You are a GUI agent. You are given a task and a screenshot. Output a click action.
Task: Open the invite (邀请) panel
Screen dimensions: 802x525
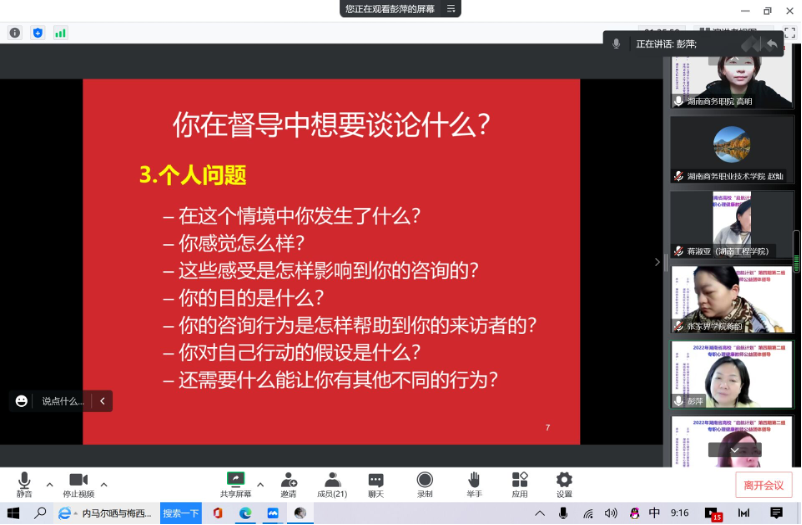pyautogui.click(x=288, y=484)
